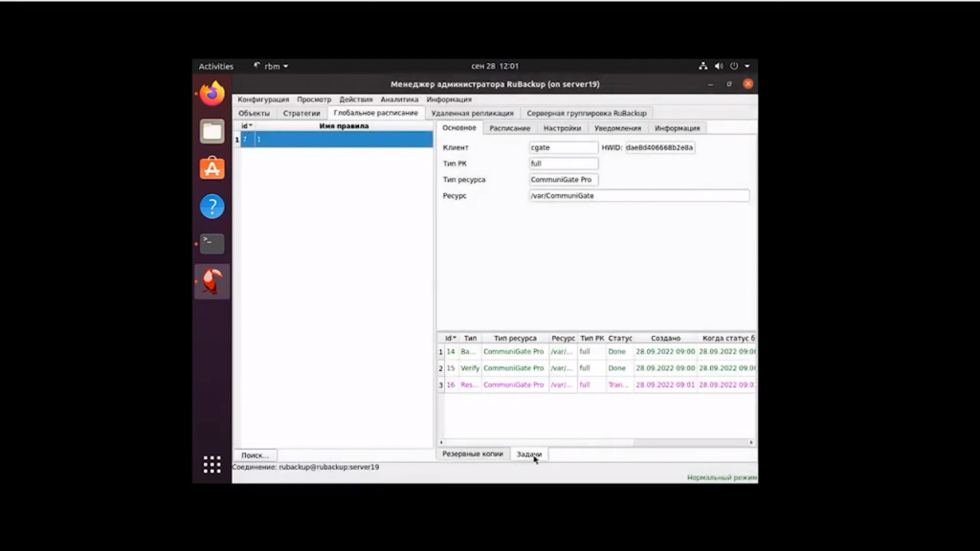Image resolution: width=980 pixels, height=551 pixels.
Task: Click the Тип РК field with full
Action: coord(563,164)
